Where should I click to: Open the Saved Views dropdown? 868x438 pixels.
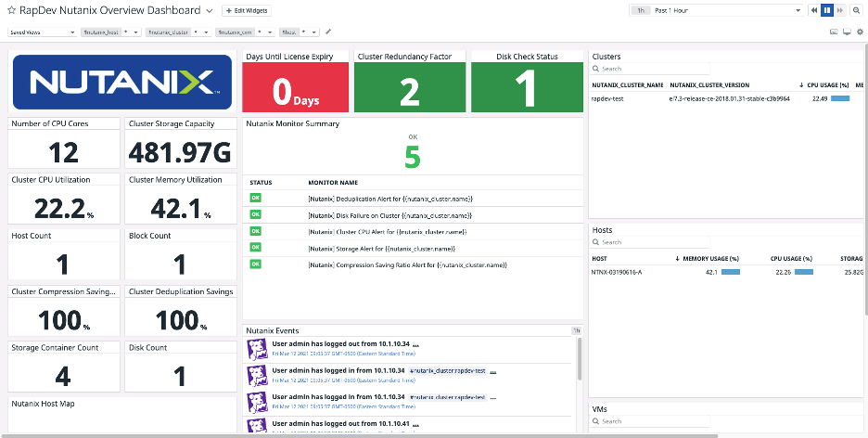(x=42, y=32)
